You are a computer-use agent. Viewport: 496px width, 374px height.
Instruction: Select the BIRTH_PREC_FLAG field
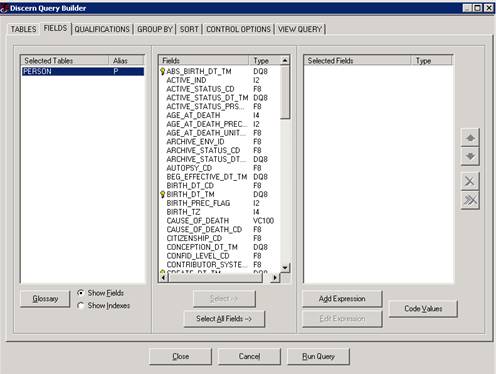pyautogui.click(x=198, y=203)
